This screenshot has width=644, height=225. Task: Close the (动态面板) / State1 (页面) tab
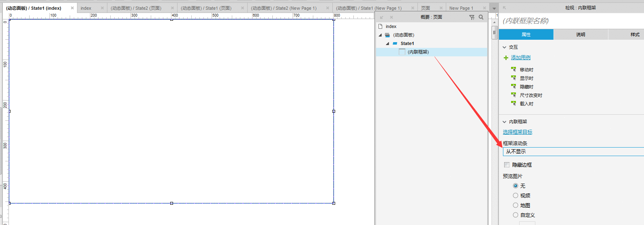click(243, 8)
